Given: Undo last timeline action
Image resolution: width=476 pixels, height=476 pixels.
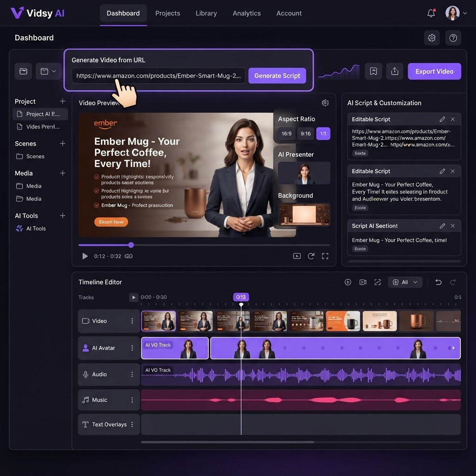Looking at the screenshot, I should [x=438, y=282].
